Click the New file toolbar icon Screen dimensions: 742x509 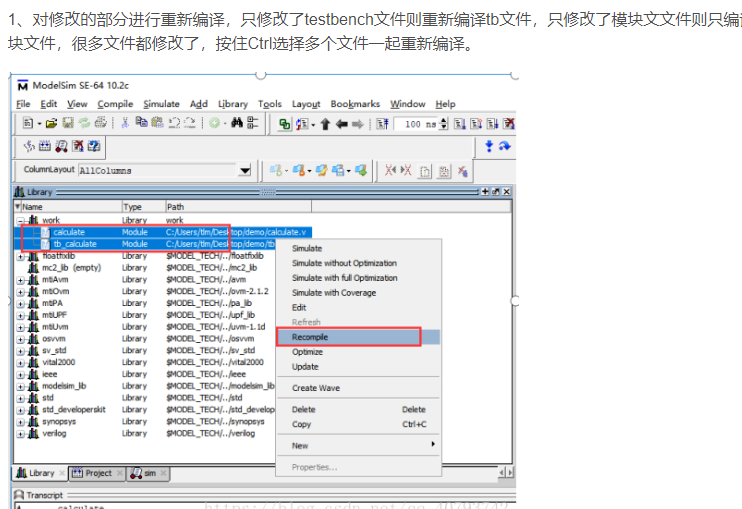pos(28,123)
